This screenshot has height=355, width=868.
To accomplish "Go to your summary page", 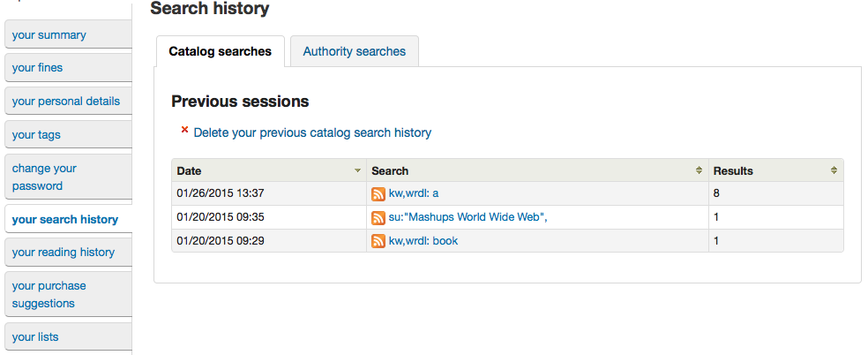I will (x=49, y=35).
